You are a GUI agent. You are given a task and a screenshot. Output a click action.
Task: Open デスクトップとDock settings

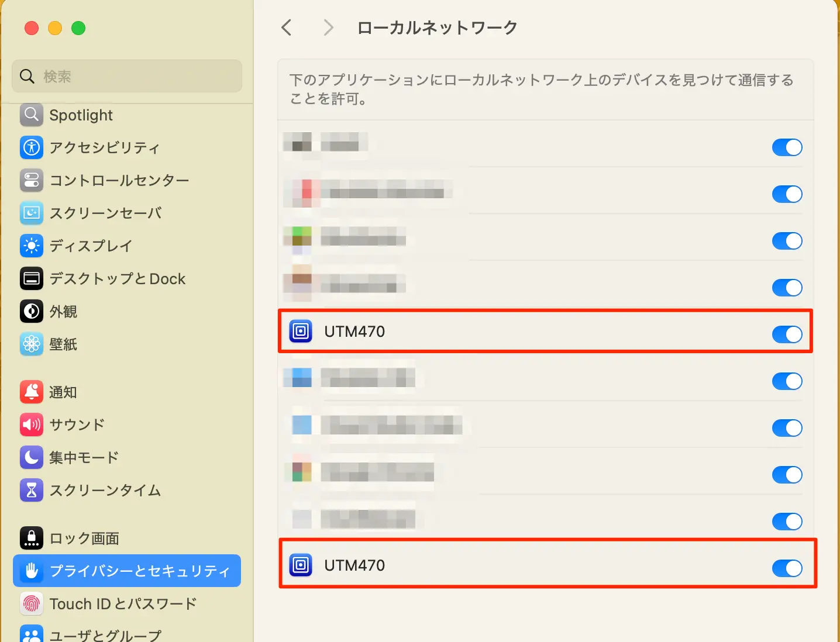click(117, 279)
